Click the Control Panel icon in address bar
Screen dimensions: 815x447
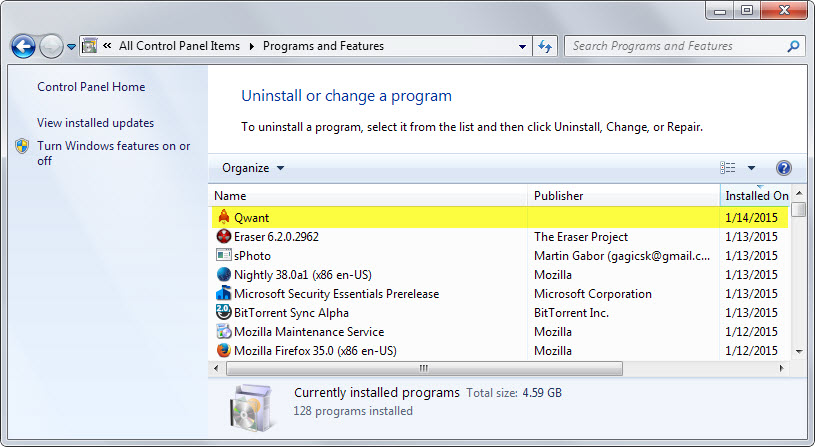tap(90, 46)
